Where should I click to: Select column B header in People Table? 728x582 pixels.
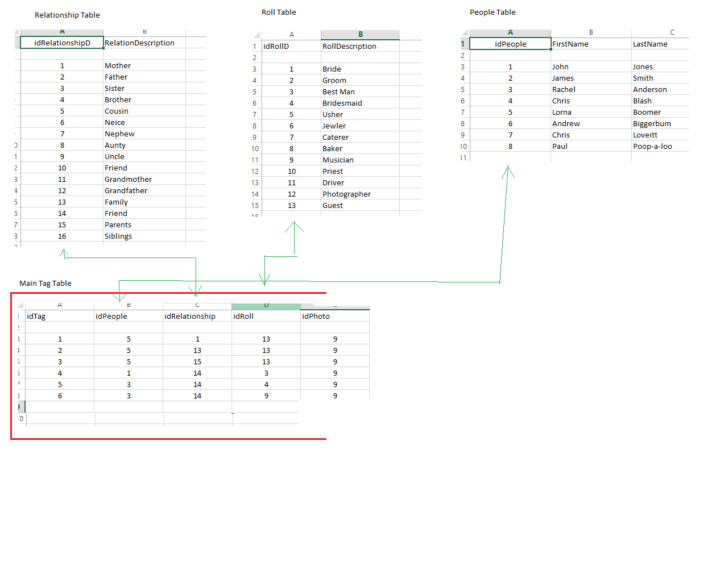(591, 32)
